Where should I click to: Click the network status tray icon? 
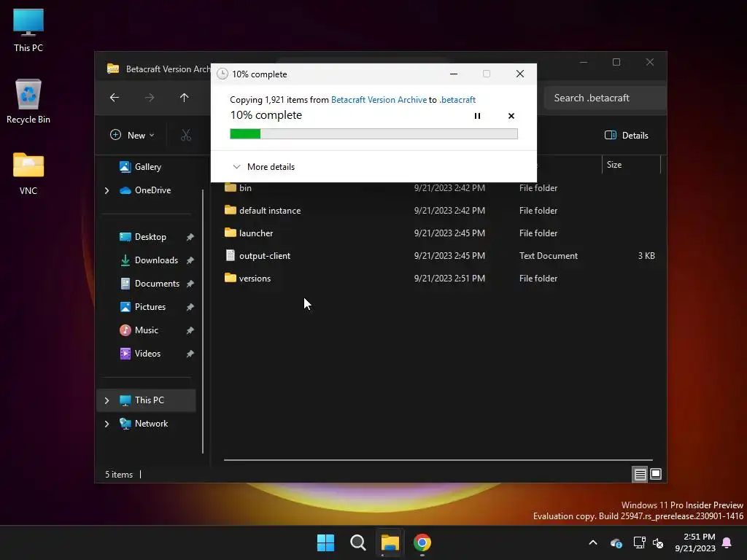tap(639, 542)
